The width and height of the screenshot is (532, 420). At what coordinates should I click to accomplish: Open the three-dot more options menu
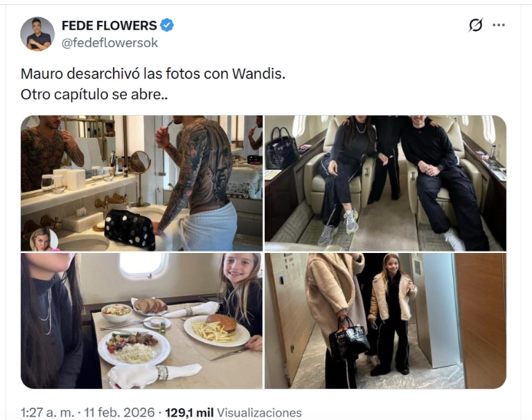coord(499,25)
